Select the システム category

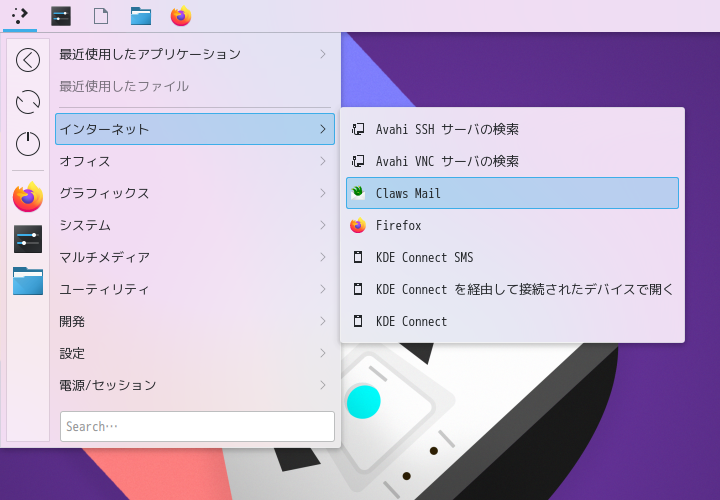point(195,225)
